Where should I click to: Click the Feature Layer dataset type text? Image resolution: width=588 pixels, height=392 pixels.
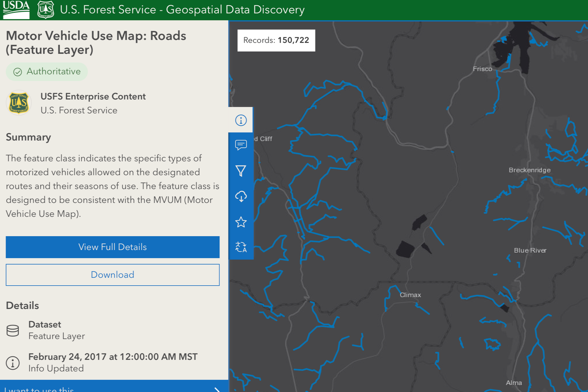coord(57,336)
